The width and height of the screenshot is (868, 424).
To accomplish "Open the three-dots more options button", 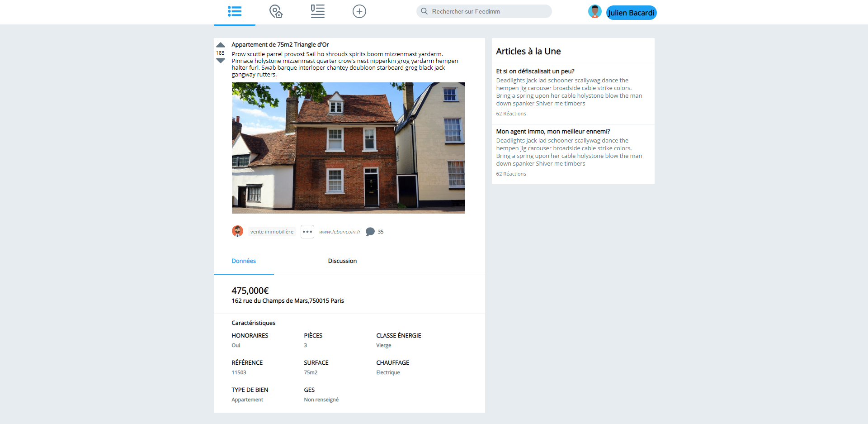I will pyautogui.click(x=307, y=232).
